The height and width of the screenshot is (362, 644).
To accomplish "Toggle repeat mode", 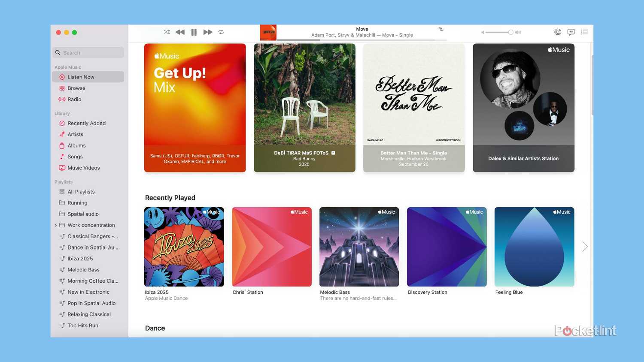I will 221,32.
